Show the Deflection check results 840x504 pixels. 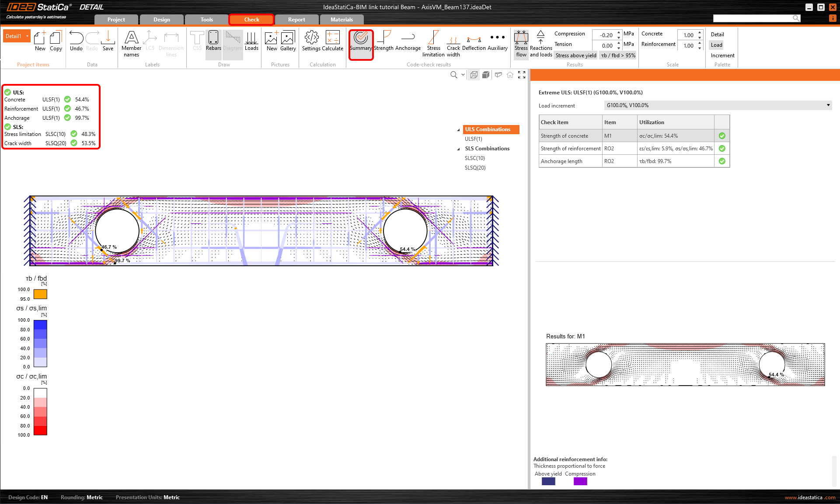coord(474,41)
